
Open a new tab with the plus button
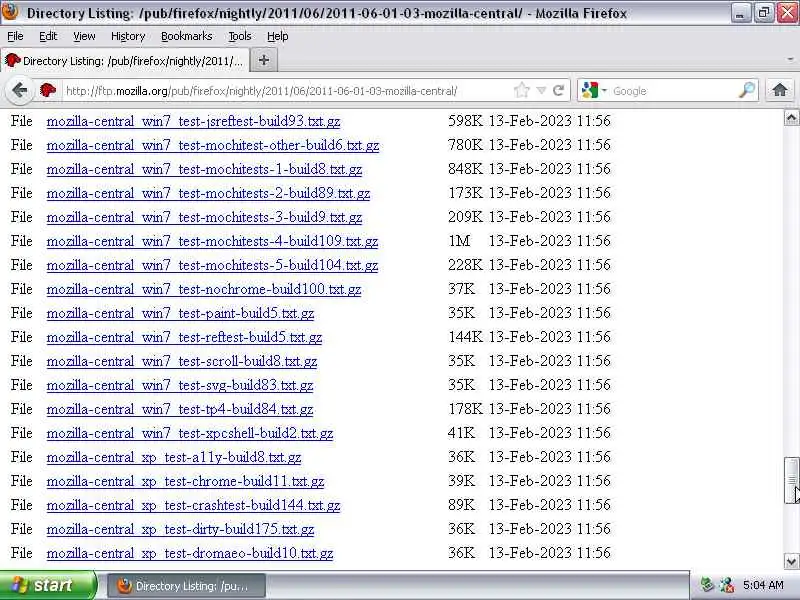264,60
